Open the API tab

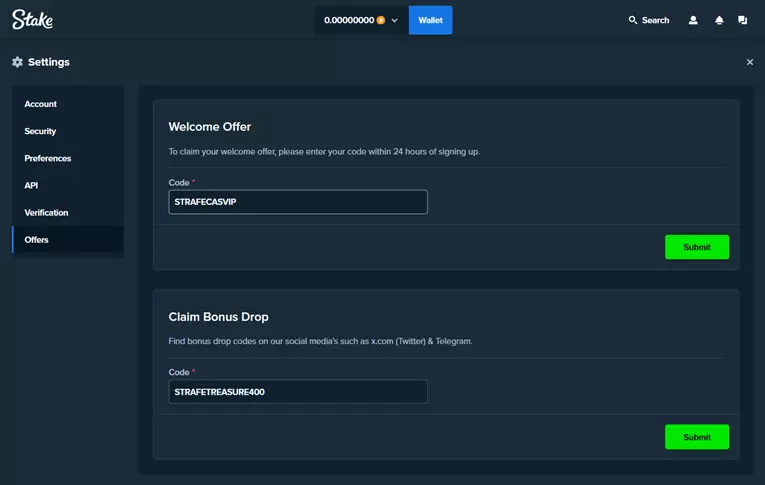(68, 185)
